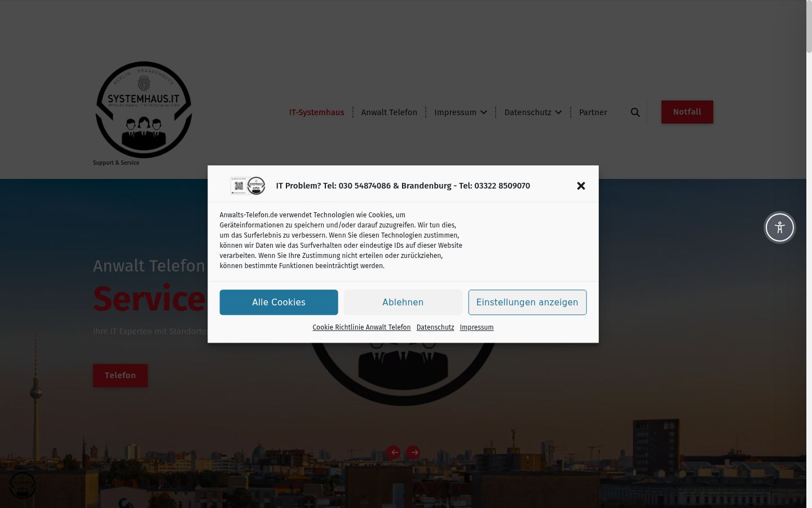The image size is (812, 508).
Task: Click the 'Anwalt Telefon' hero heading
Action: point(149,266)
